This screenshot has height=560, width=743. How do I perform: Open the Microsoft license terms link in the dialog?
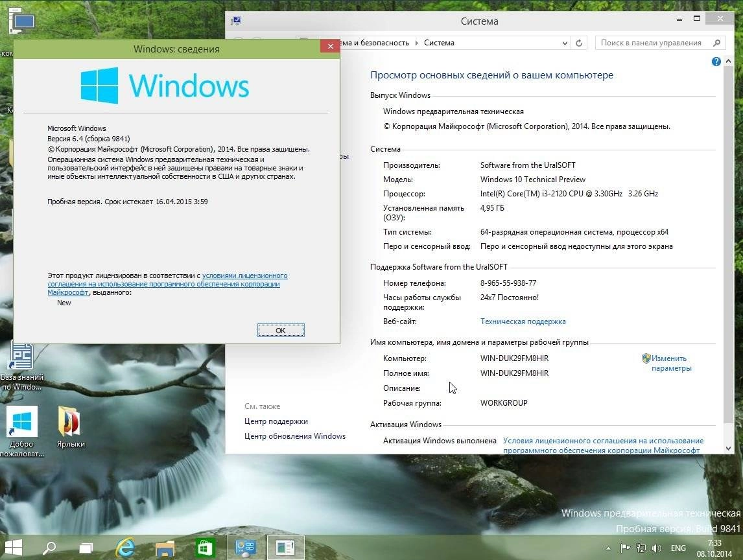167,284
